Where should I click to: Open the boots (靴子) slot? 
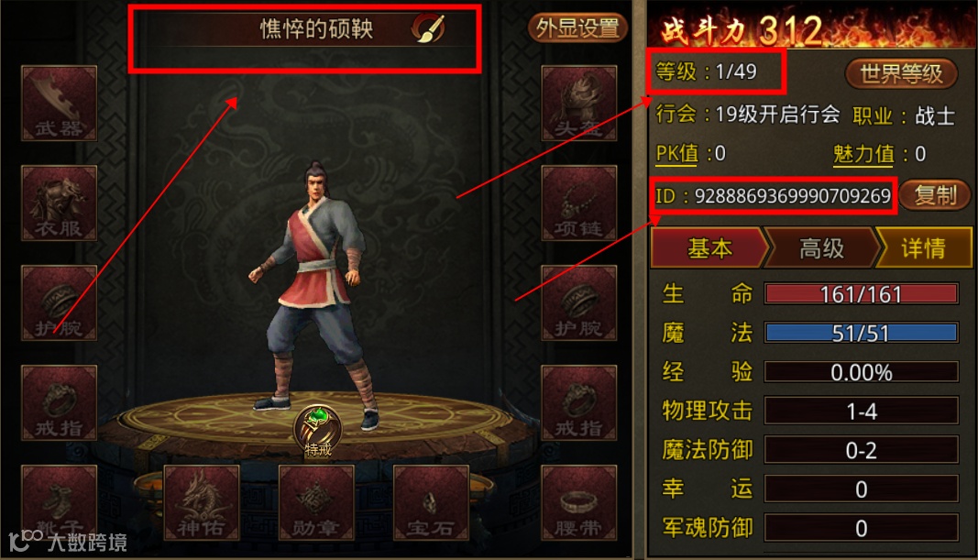click(60, 502)
